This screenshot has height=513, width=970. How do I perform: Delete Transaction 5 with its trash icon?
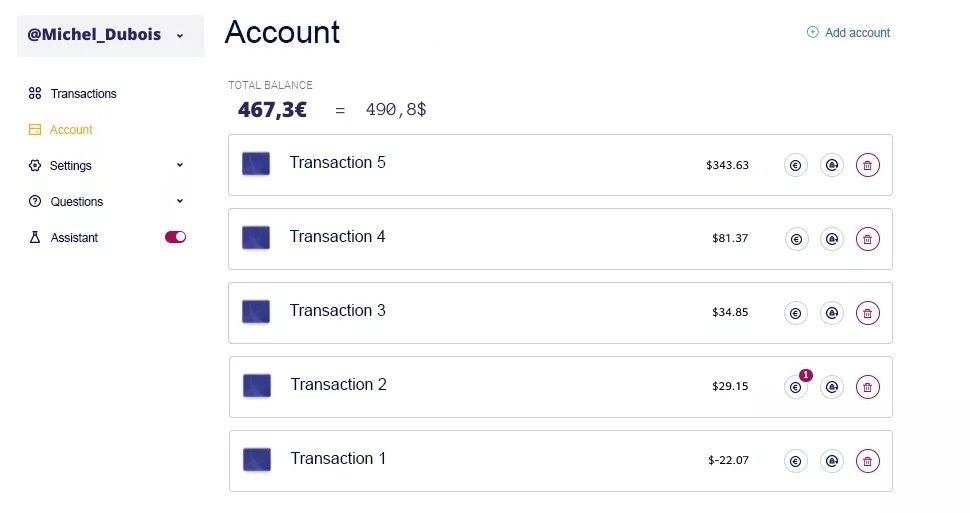pos(868,166)
